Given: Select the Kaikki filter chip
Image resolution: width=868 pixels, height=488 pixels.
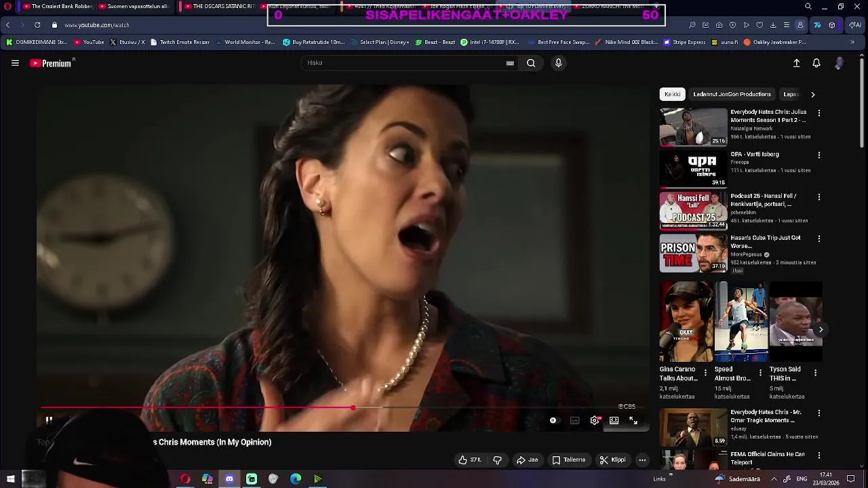Looking at the screenshot, I should [672, 94].
